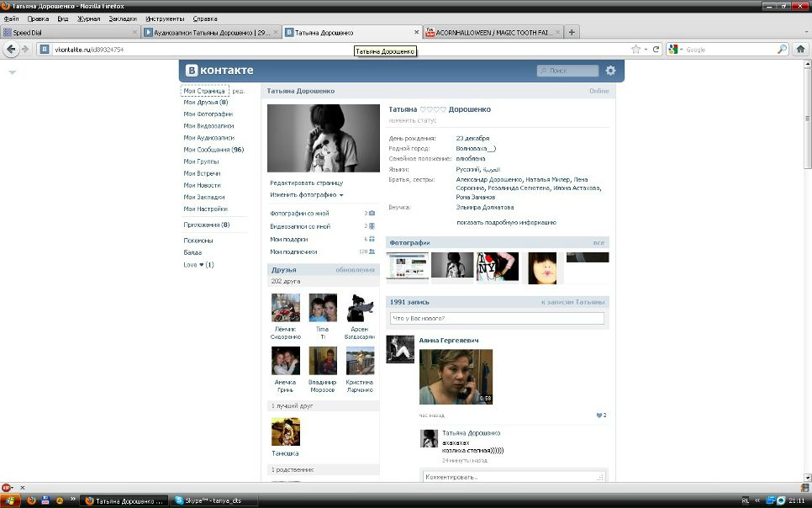Reload the page with the refresh icon
The height and width of the screenshot is (508, 812).
coord(656,50)
